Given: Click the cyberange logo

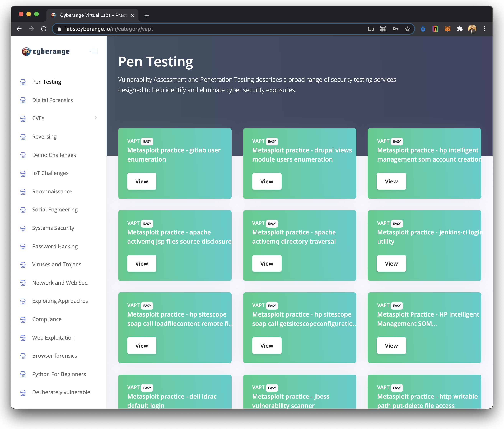Looking at the screenshot, I should pos(46,51).
